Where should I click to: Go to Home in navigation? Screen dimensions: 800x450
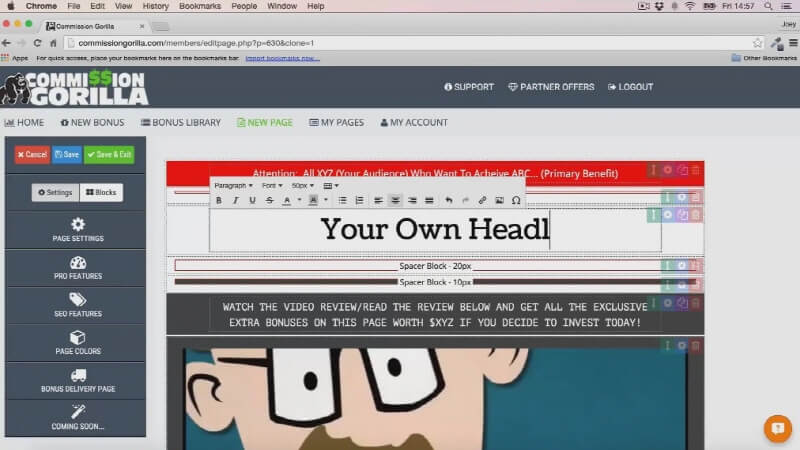tap(24, 122)
